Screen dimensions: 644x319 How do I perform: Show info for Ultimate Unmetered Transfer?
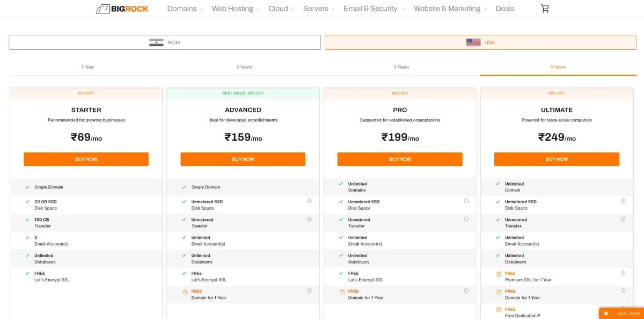click(x=623, y=219)
